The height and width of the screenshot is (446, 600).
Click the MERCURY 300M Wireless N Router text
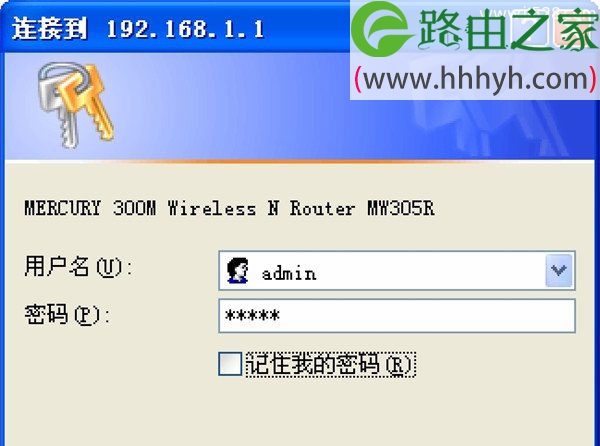[x=190, y=208]
